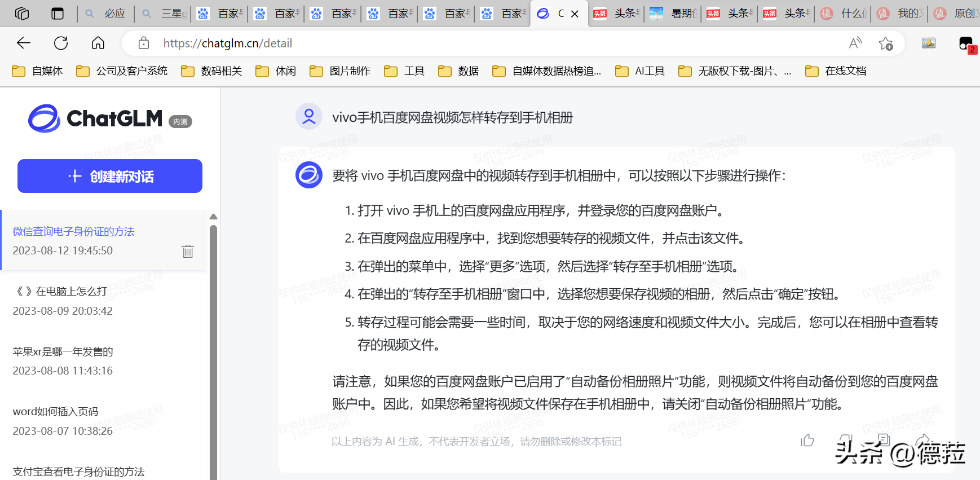The width and height of the screenshot is (980, 480).
Task: Click the address bar URL chatglm.cn/detail
Action: click(228, 43)
